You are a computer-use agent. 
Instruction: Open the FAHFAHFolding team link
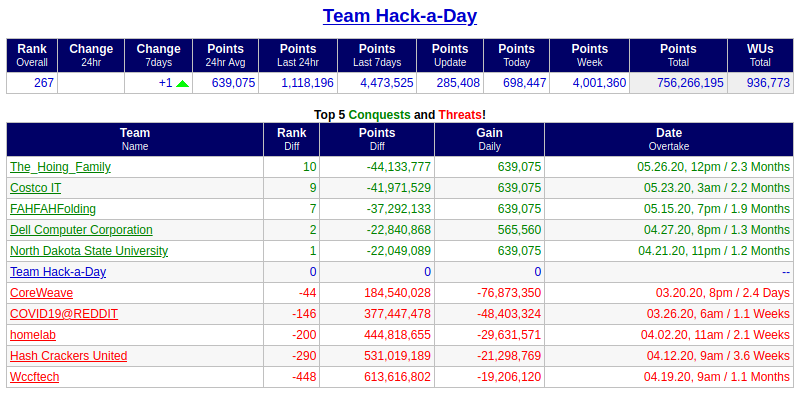pyautogui.click(x=53, y=209)
